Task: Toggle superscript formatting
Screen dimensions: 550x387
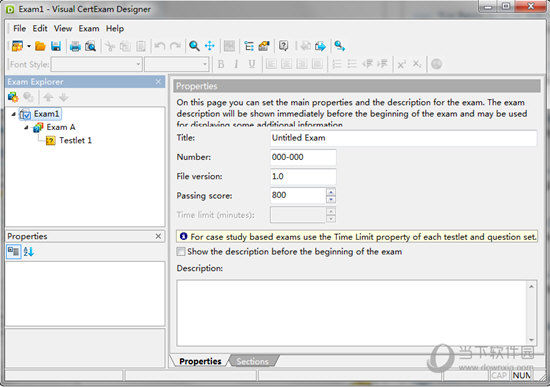Action: 401,64
